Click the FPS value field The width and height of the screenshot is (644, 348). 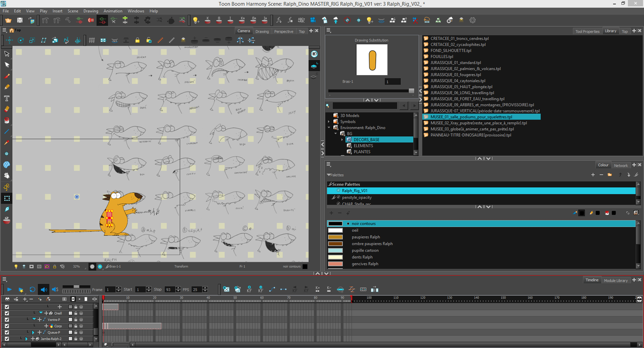(x=196, y=290)
